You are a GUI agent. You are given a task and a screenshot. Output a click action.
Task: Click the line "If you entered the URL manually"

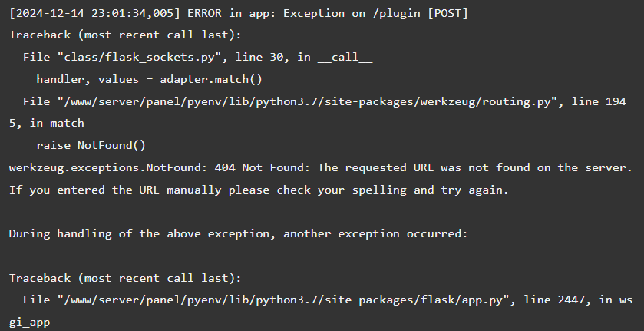click(259, 190)
